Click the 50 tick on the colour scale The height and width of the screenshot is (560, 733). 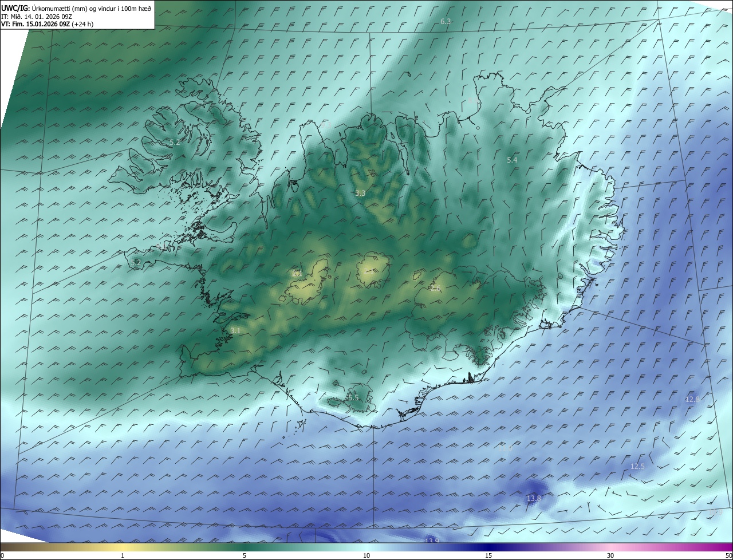728,555
